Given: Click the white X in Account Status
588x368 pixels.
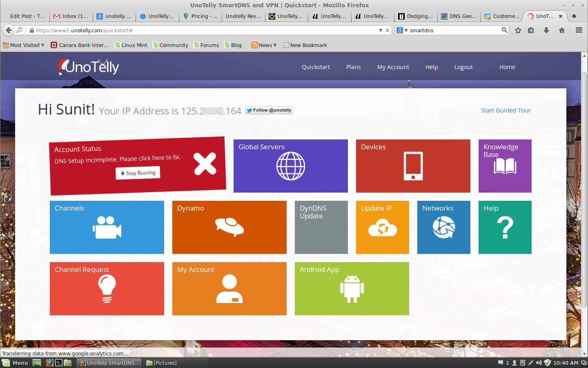Looking at the screenshot, I should pos(205,164).
